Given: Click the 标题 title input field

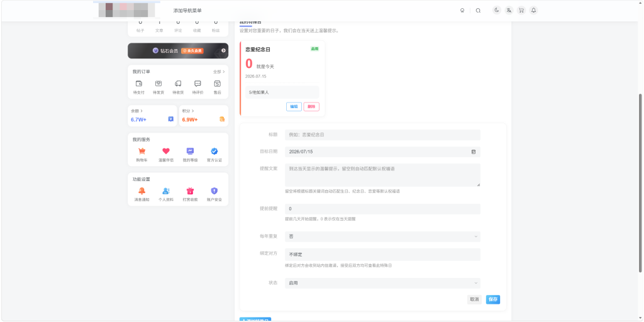Looking at the screenshot, I should [x=382, y=135].
